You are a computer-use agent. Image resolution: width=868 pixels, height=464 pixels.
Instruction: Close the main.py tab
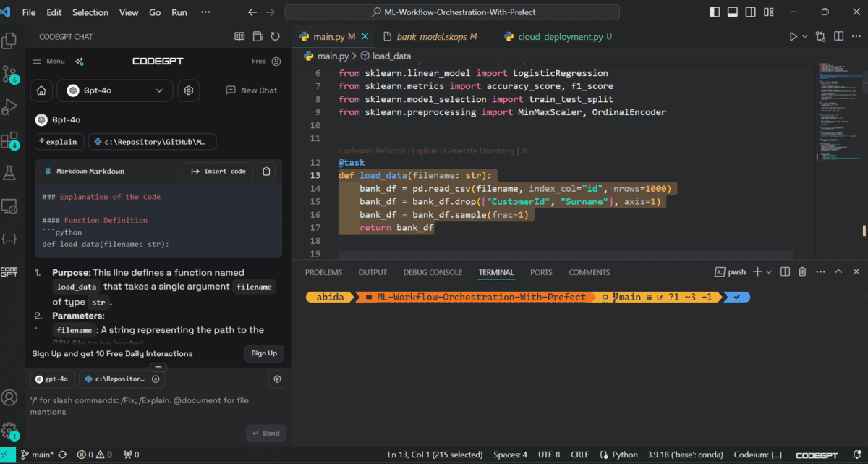(x=365, y=36)
